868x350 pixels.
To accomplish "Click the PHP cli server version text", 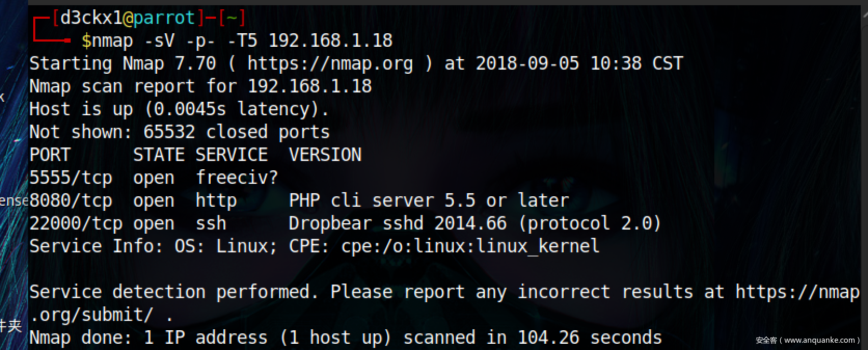I will (x=429, y=200).
